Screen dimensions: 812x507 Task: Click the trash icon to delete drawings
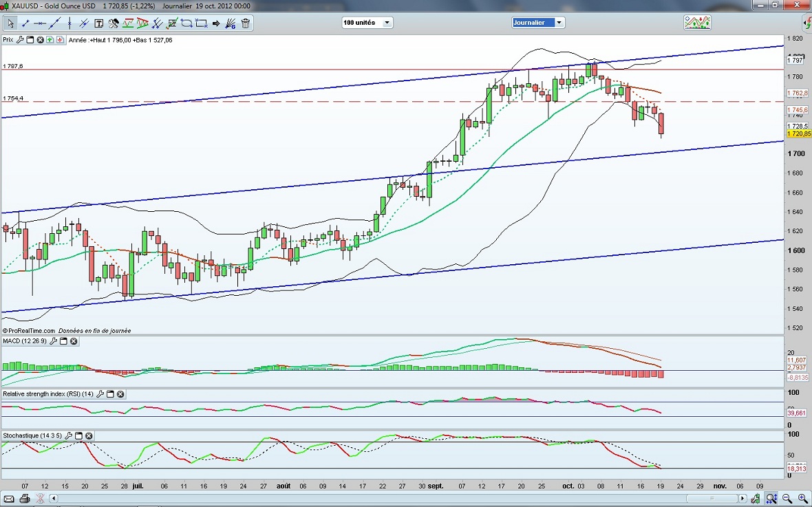click(245, 23)
